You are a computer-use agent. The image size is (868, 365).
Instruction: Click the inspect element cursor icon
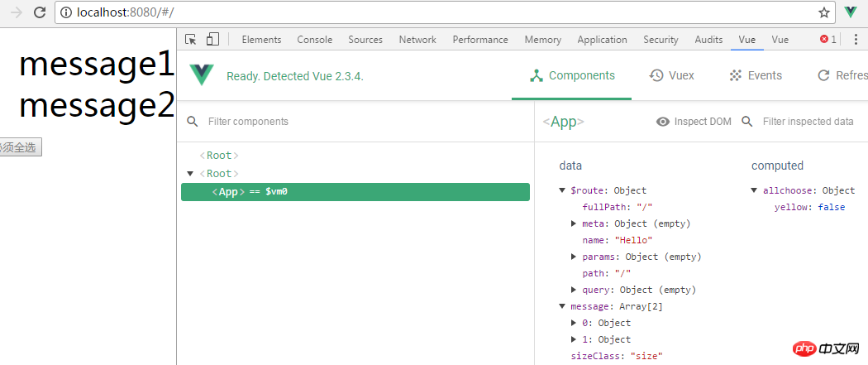point(191,39)
